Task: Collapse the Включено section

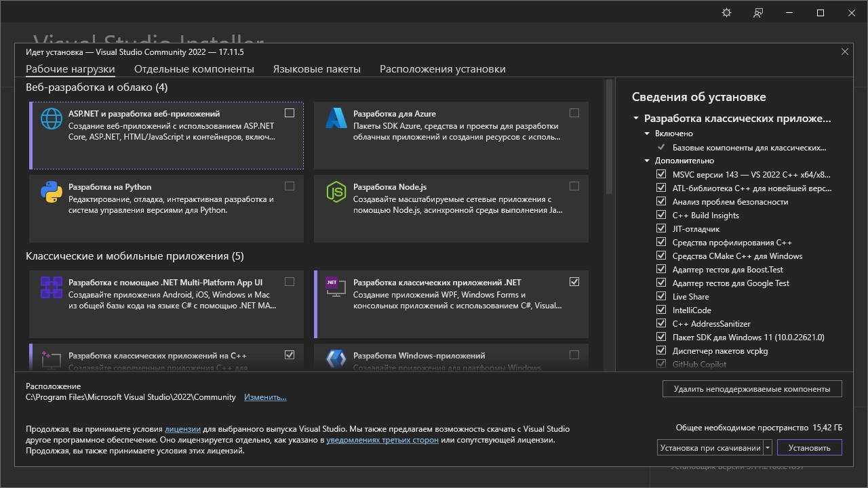Action: click(x=647, y=134)
